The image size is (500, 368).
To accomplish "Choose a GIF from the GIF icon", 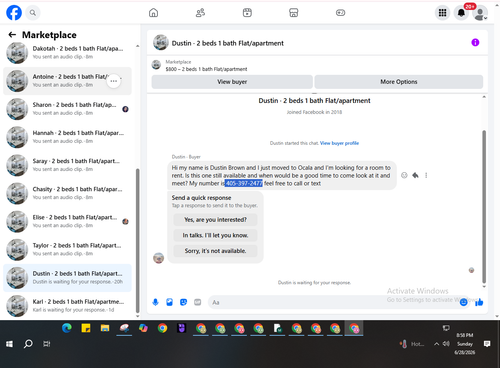I will 198,302.
